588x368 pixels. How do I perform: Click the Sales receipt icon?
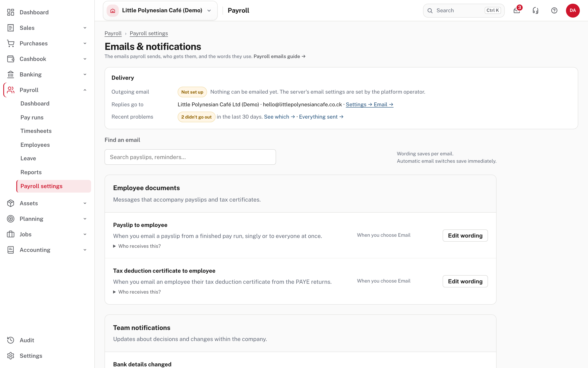[x=10, y=28]
